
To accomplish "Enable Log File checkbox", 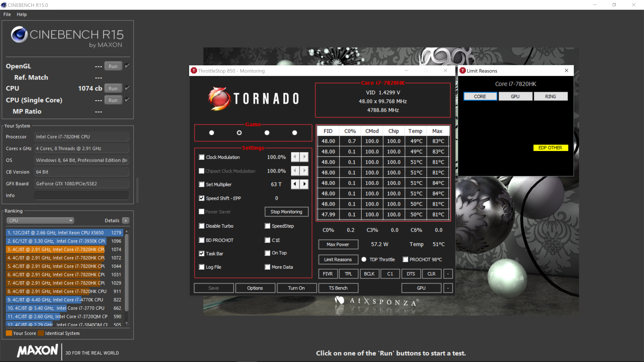I will [x=201, y=267].
